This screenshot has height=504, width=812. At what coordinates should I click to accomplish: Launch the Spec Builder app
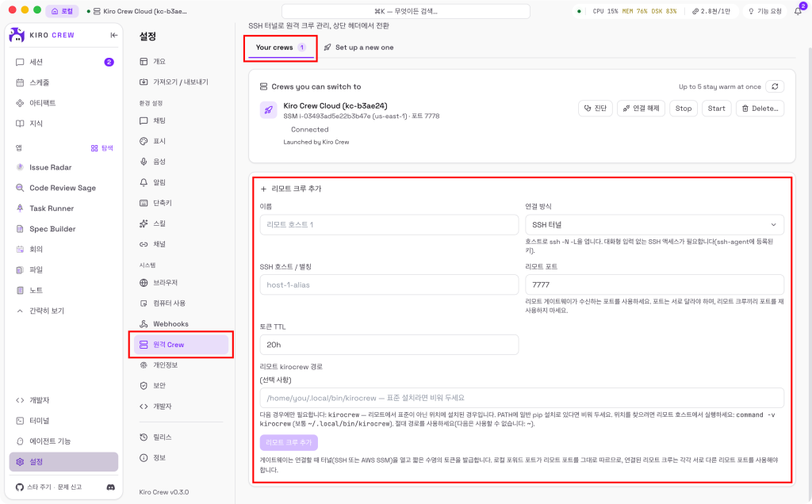point(63,229)
